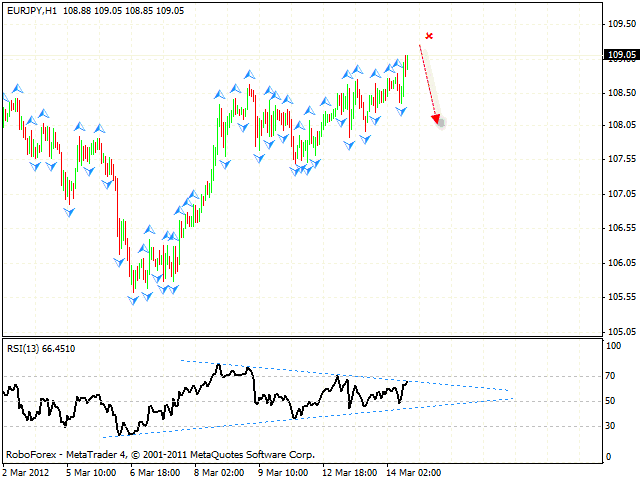Click the red X marker above the forecast arrow
Screen dimensions: 640x480
click(x=429, y=36)
